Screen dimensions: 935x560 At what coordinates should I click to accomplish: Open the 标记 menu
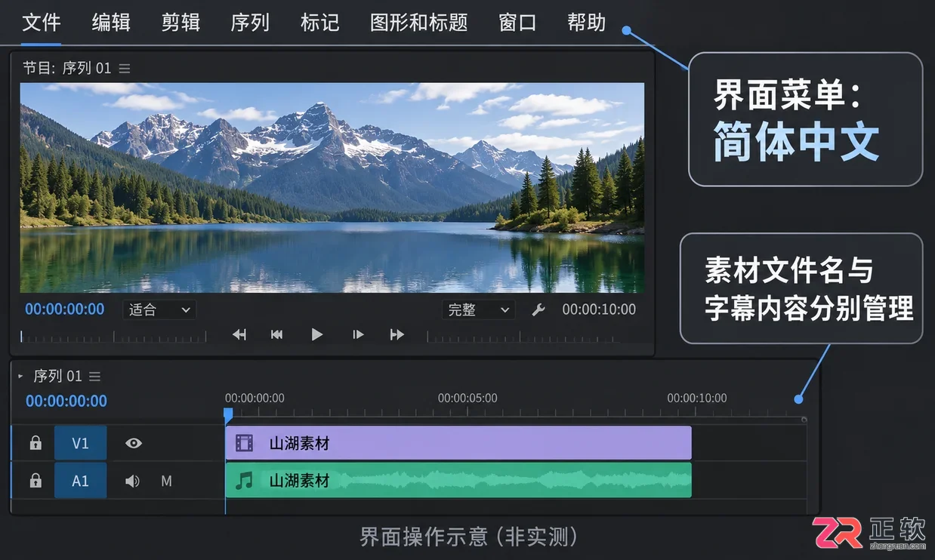[319, 23]
